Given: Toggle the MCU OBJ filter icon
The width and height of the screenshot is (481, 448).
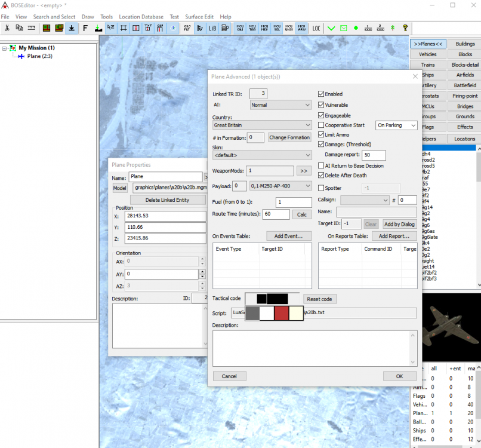Looking at the screenshot, I should coord(240,28).
